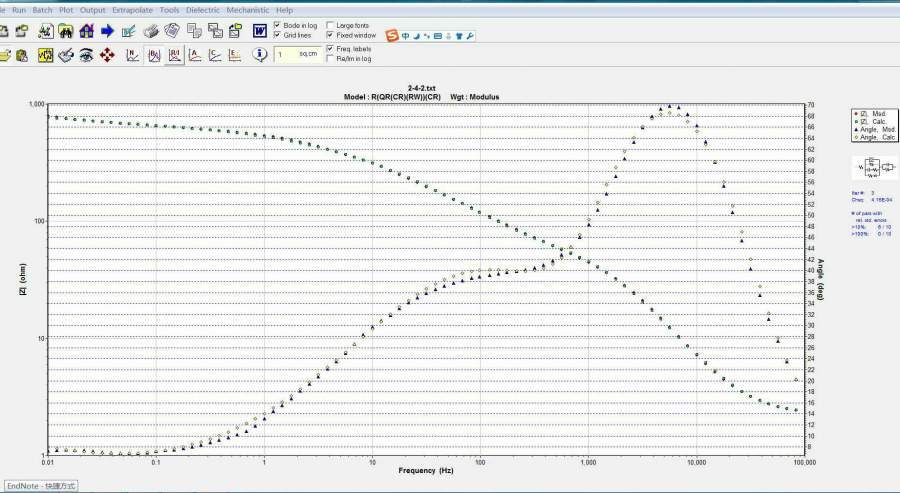The height and width of the screenshot is (493, 900).
Task: Click the area input field showing sq.cm
Action: pos(297,55)
